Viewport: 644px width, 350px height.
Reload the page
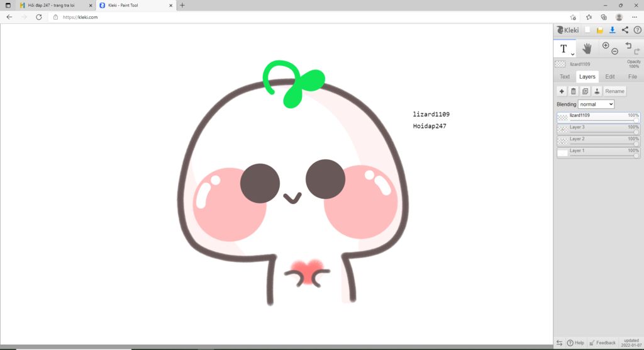pos(38,17)
